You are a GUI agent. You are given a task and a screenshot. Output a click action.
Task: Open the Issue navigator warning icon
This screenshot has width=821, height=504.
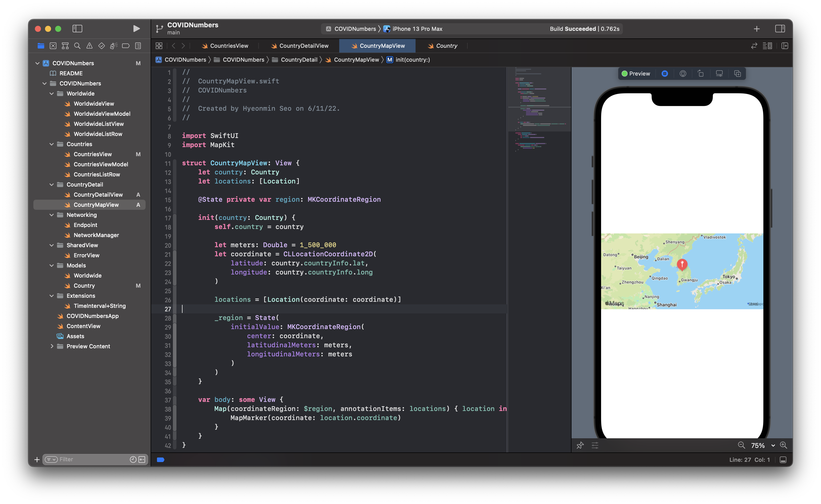(x=89, y=46)
